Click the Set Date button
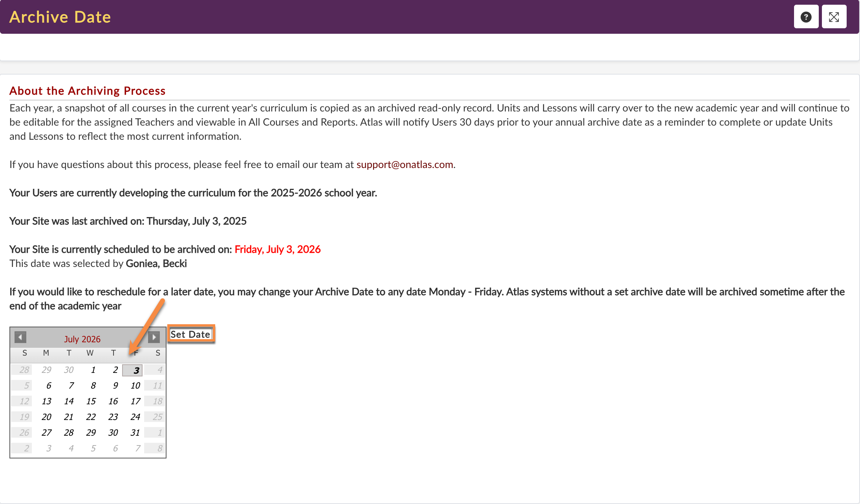Screen dimensions: 860x504 point(190,334)
